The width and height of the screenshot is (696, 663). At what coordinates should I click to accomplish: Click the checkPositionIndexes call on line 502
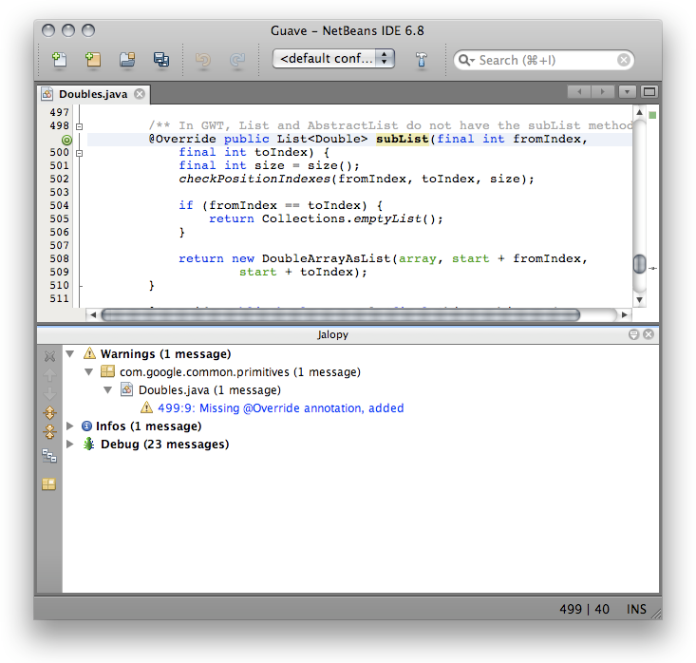click(255, 179)
